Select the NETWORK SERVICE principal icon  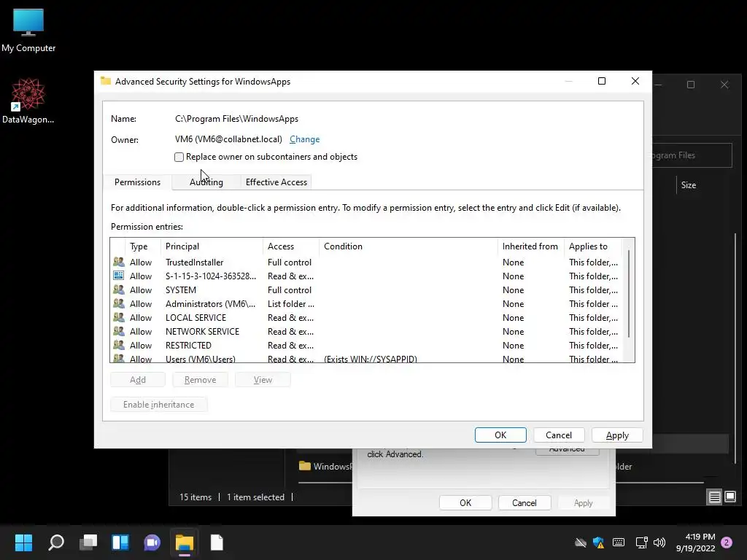tap(119, 331)
